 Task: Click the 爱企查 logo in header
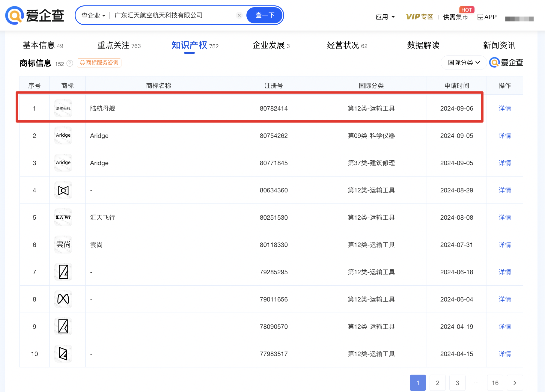coord(35,16)
